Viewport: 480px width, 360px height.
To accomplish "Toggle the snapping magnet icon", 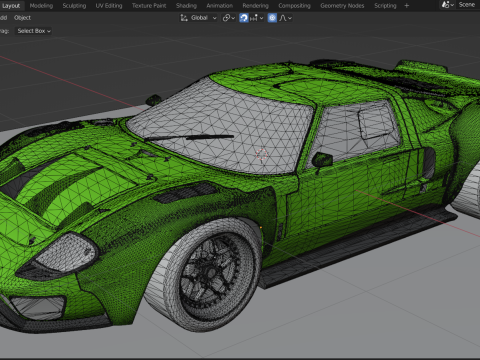I will (x=244, y=18).
